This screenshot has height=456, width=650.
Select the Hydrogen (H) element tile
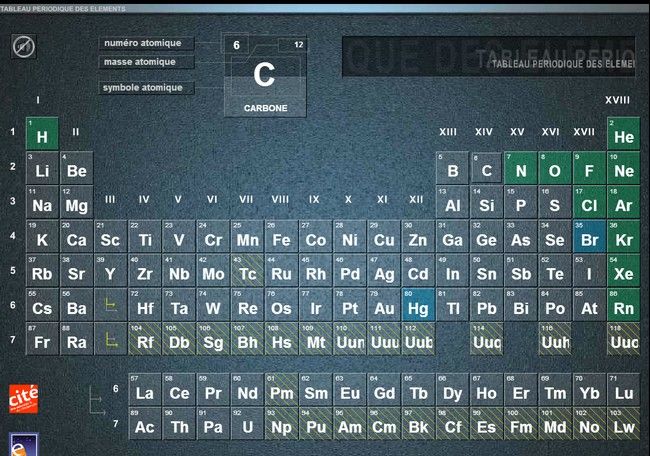pyautogui.click(x=42, y=135)
